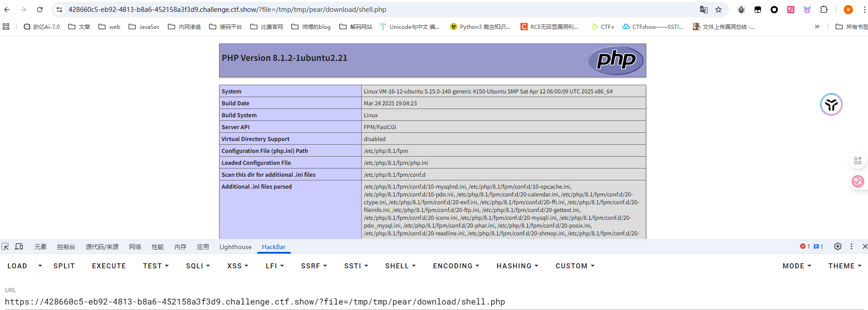Click the floating circular assistant icon
This screenshot has height=310, width=868.
pos(831,104)
